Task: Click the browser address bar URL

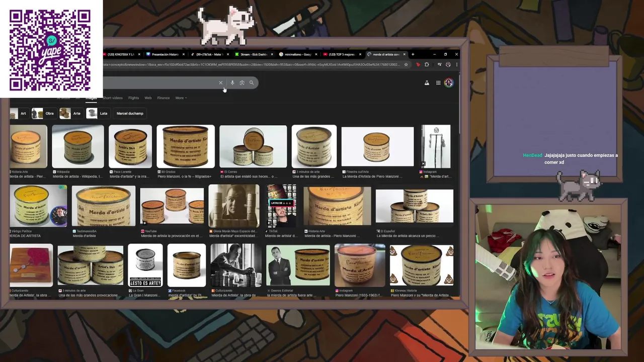Action: coord(252,64)
